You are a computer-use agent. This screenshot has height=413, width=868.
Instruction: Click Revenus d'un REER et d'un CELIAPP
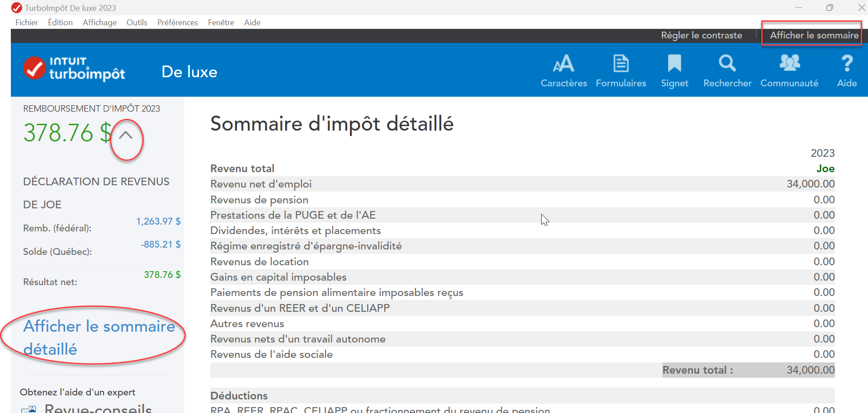[300, 308]
